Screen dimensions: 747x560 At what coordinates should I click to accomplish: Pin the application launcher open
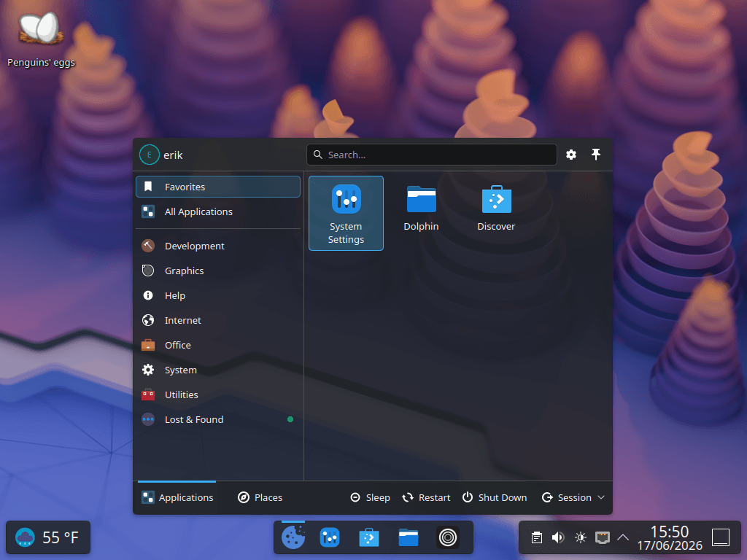click(596, 155)
